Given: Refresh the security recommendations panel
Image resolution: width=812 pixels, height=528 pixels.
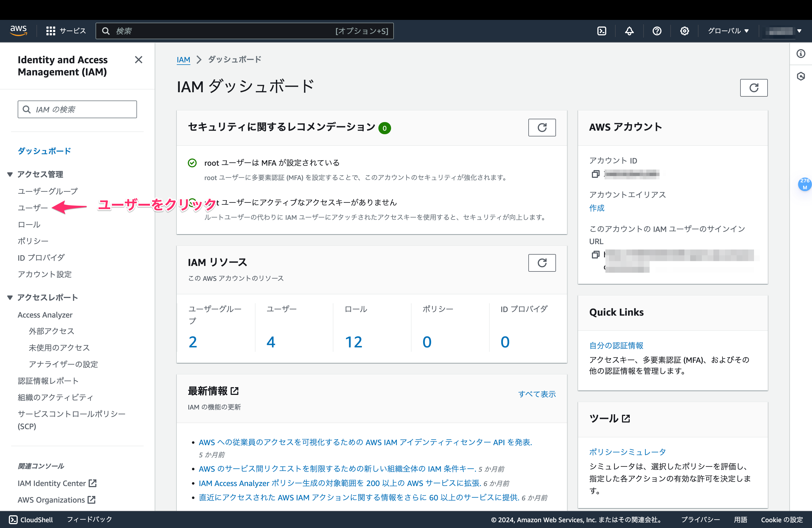Looking at the screenshot, I should tap(542, 127).
